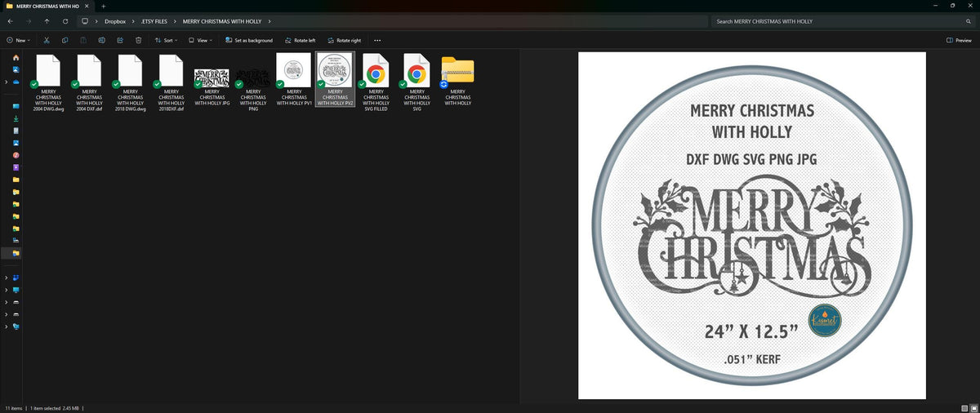Open Desktop shortcut in sidebar
The height and width of the screenshot is (413, 980).
16,106
